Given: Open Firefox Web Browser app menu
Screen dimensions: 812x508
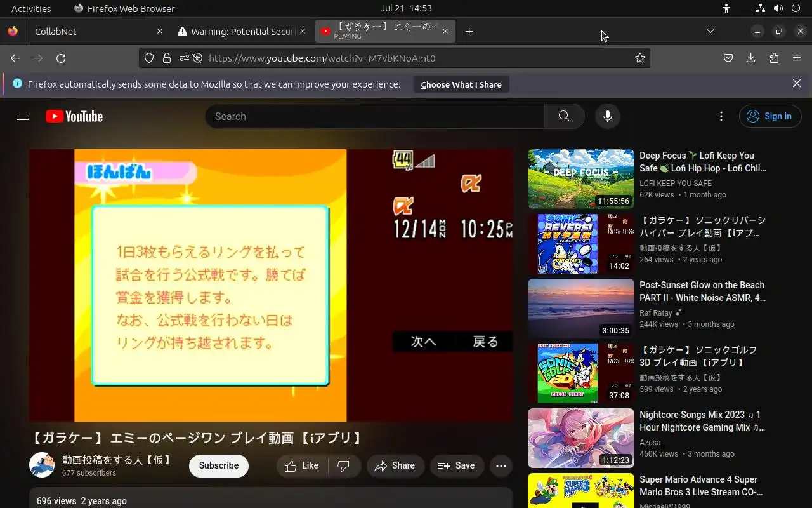Looking at the screenshot, I should tap(124, 8).
